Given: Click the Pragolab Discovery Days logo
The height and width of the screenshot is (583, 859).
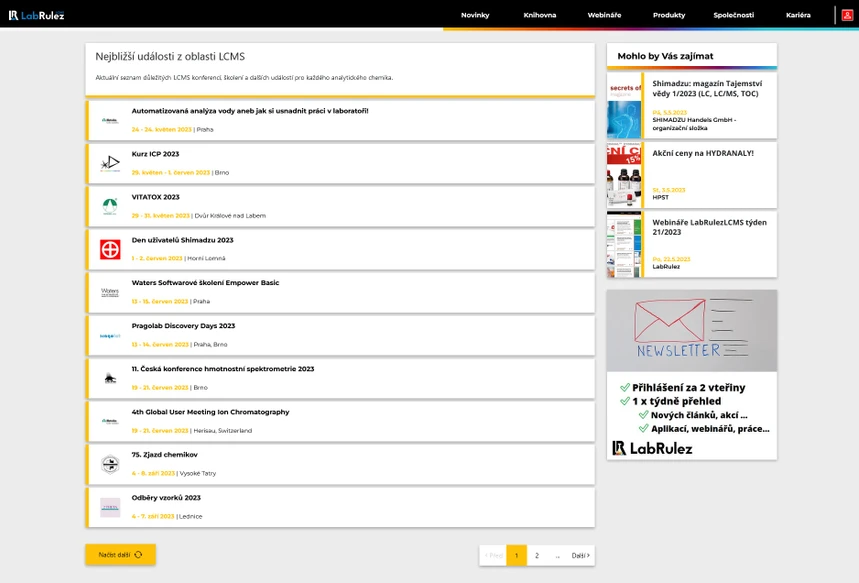Looking at the screenshot, I should coord(110,336).
